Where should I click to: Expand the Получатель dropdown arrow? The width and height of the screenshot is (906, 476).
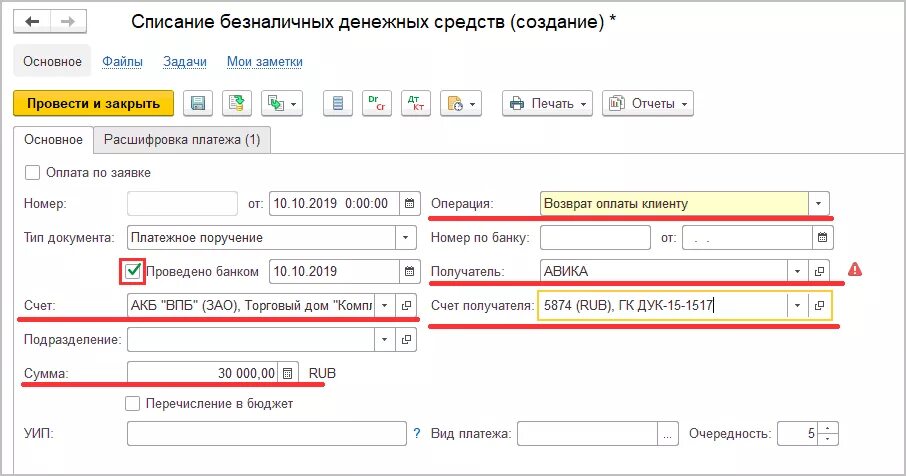[x=797, y=271]
